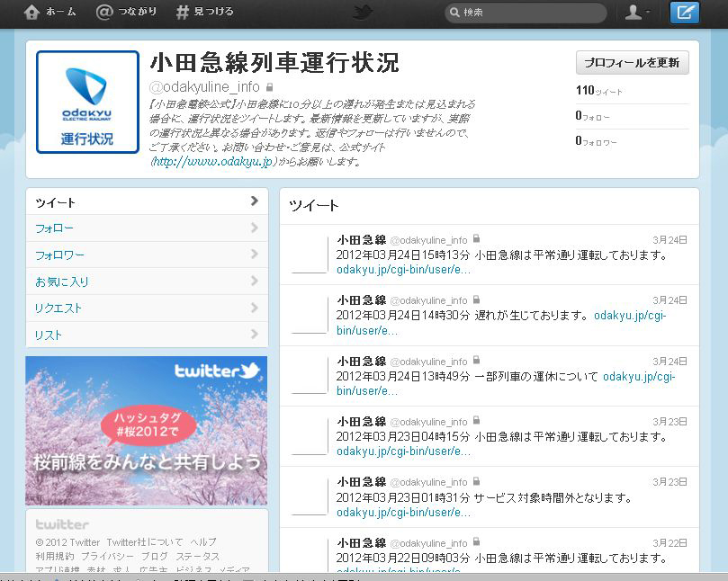Open the www.odakyu.jp link in the bio
The image size is (728, 581).
click(212, 162)
